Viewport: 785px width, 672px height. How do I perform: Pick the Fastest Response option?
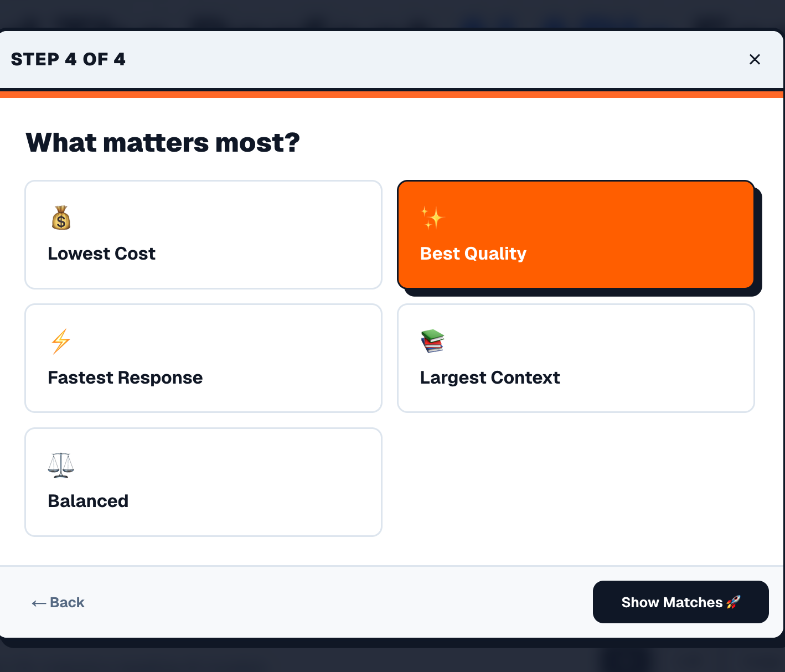(203, 358)
